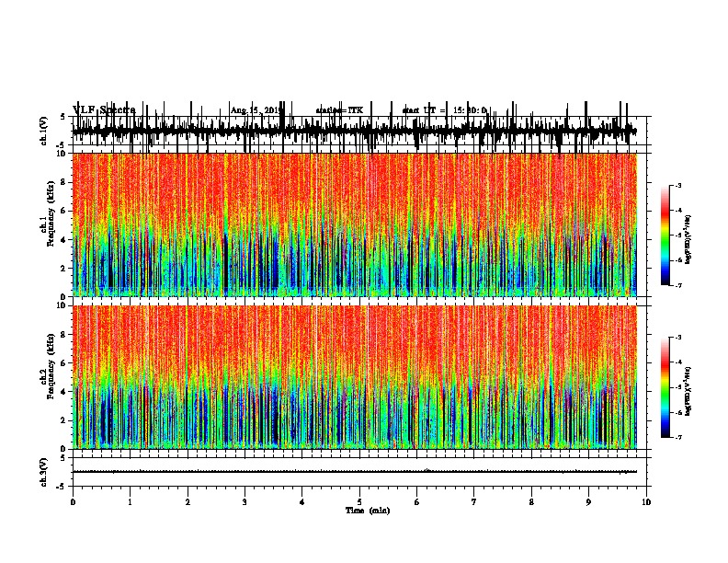
Task: Click time axis tick label "6"
Action: point(417,502)
